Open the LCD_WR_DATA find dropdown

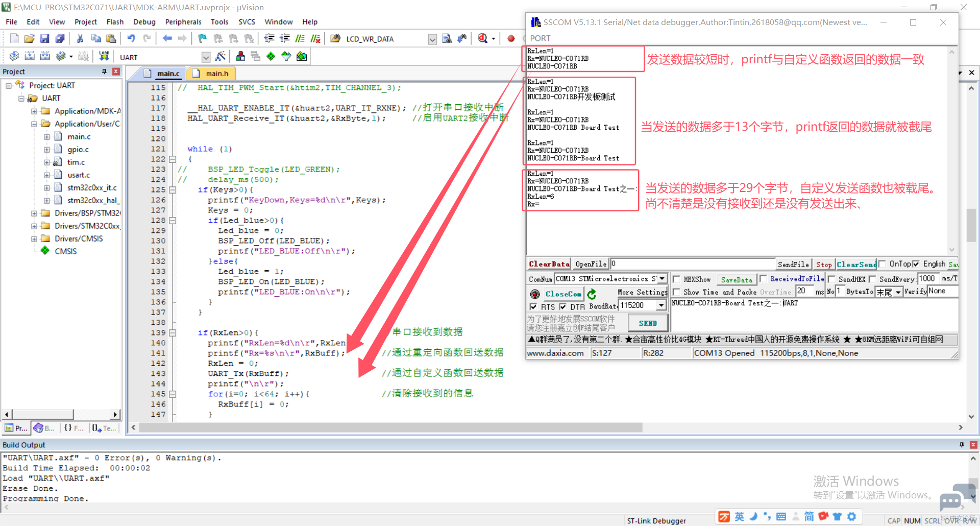click(x=432, y=39)
